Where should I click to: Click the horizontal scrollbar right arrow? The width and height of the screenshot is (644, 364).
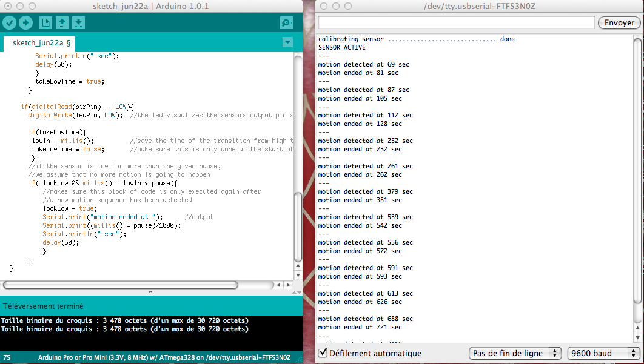click(289, 283)
